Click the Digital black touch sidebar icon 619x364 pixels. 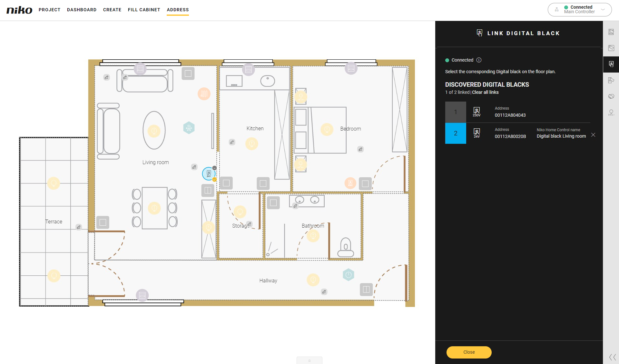pyautogui.click(x=611, y=64)
